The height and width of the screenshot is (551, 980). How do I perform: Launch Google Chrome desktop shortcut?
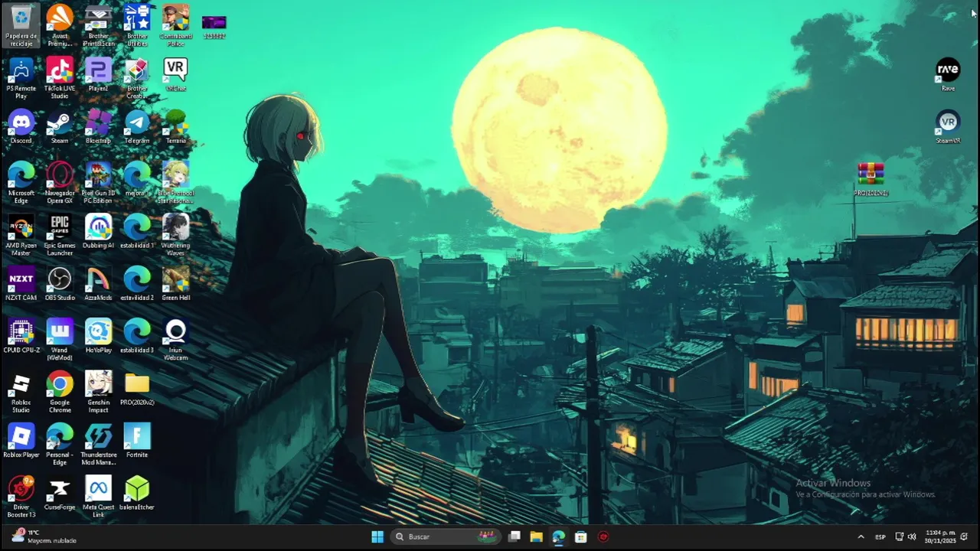point(60,391)
